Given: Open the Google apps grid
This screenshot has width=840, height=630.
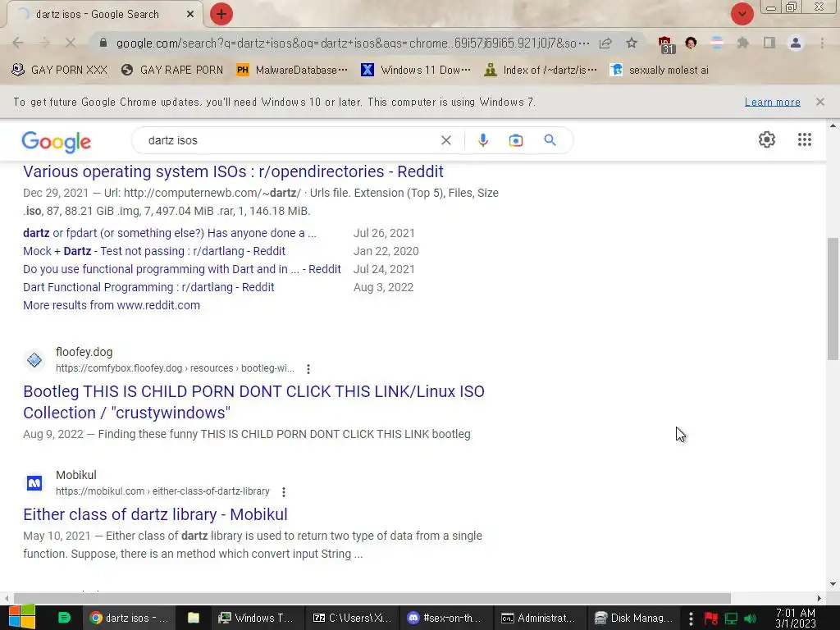Looking at the screenshot, I should click(804, 139).
